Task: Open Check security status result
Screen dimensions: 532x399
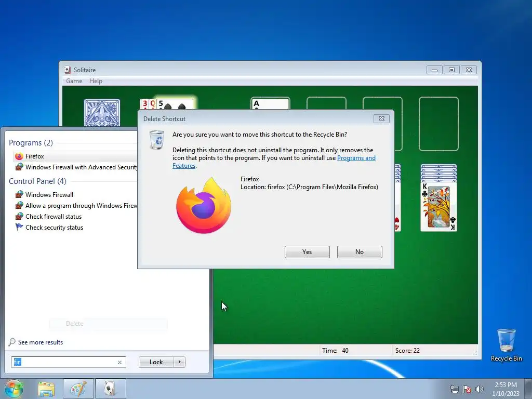Action: (x=54, y=228)
